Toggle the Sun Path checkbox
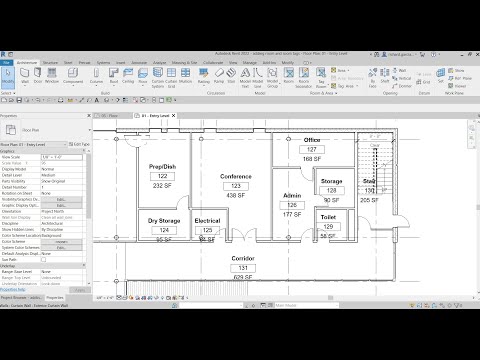This screenshot has height=360, width=480. [43, 260]
